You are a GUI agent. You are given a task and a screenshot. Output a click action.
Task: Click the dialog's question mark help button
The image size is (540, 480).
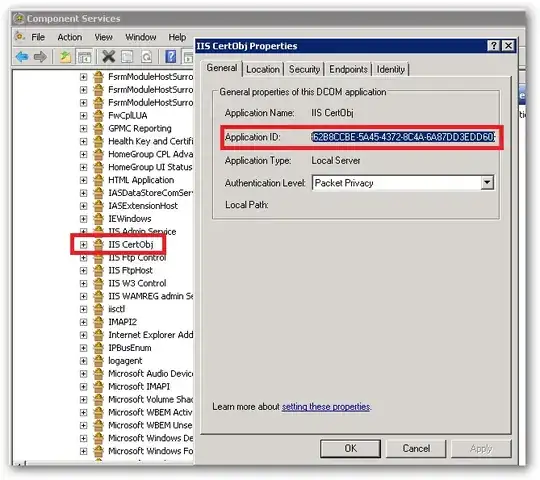coord(494,45)
